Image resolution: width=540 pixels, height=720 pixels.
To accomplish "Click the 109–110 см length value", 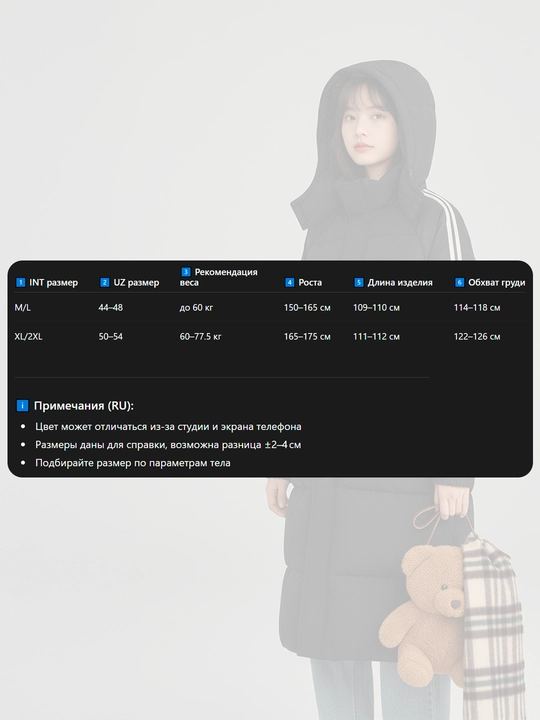I will coord(377,308).
